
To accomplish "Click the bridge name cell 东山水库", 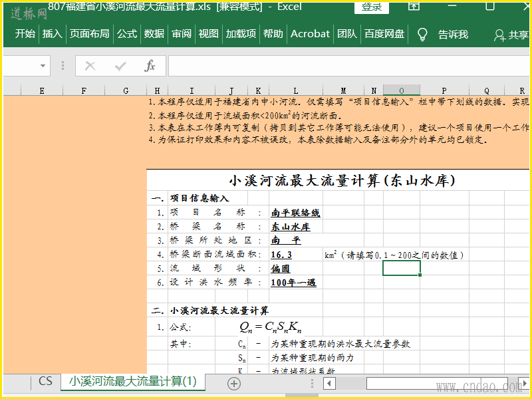I will (x=291, y=227).
